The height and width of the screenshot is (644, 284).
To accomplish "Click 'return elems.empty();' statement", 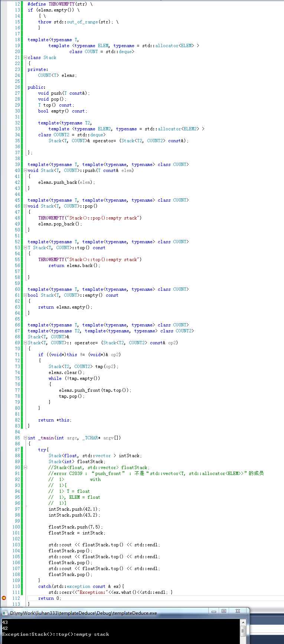I will (x=65, y=307).
